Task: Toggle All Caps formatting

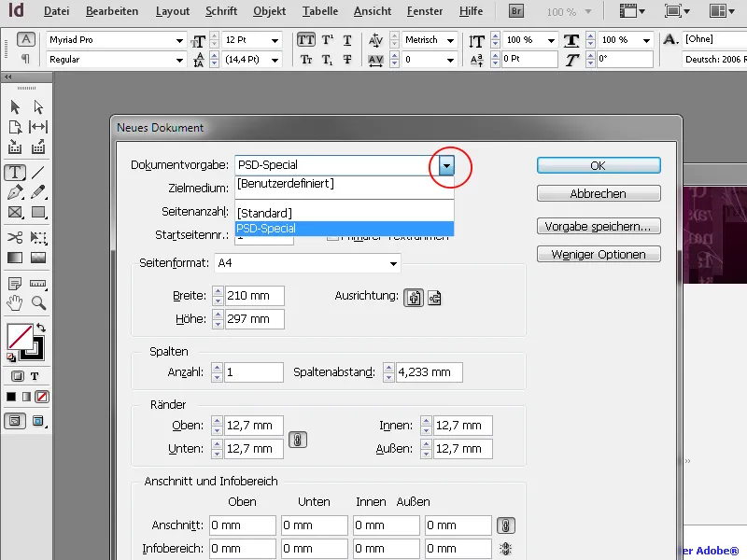Action: point(305,40)
